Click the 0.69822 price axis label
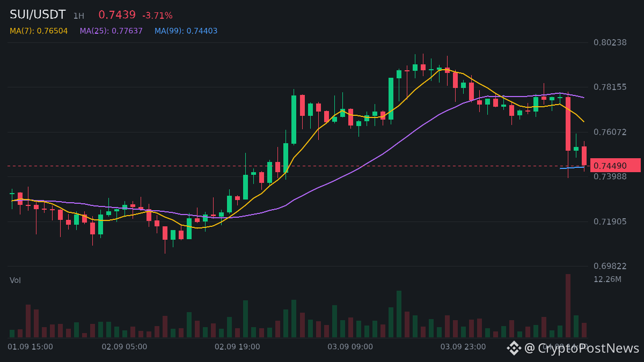 610,266
